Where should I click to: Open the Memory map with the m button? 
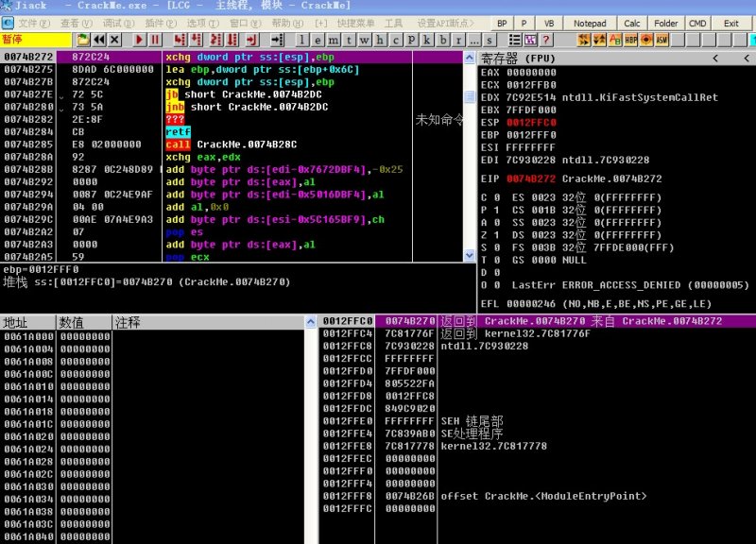tap(334, 40)
